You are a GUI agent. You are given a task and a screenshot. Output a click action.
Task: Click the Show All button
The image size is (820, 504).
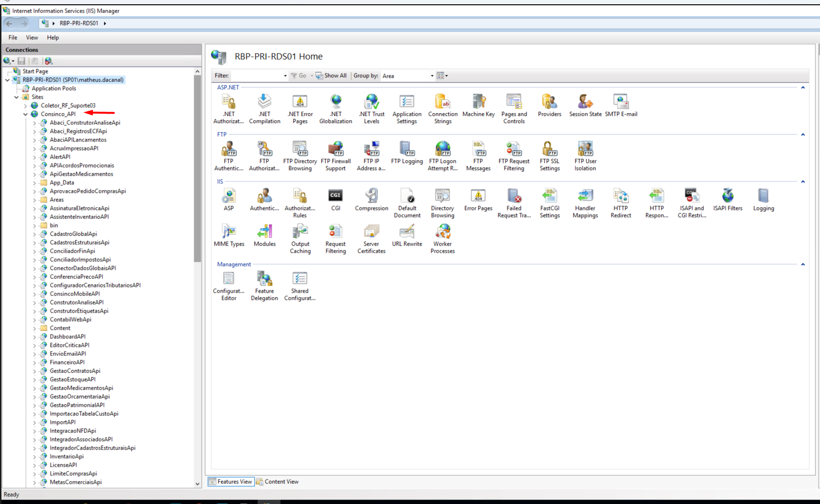coord(331,76)
